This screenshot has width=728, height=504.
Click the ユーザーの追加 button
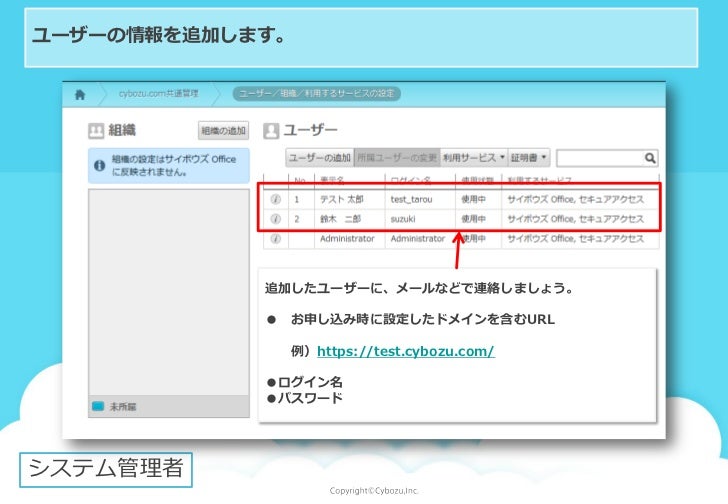point(319,158)
